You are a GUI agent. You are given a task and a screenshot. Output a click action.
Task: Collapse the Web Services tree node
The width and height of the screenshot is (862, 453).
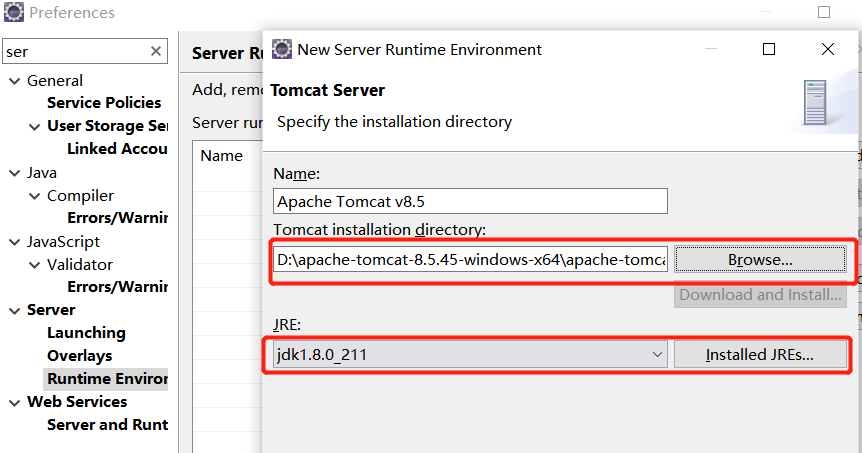point(15,402)
